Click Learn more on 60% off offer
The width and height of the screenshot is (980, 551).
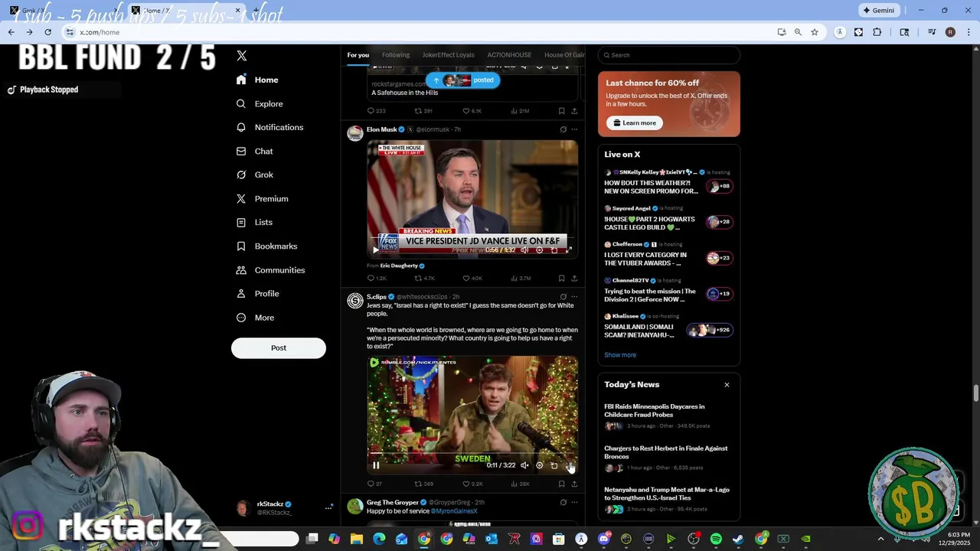[x=635, y=123]
